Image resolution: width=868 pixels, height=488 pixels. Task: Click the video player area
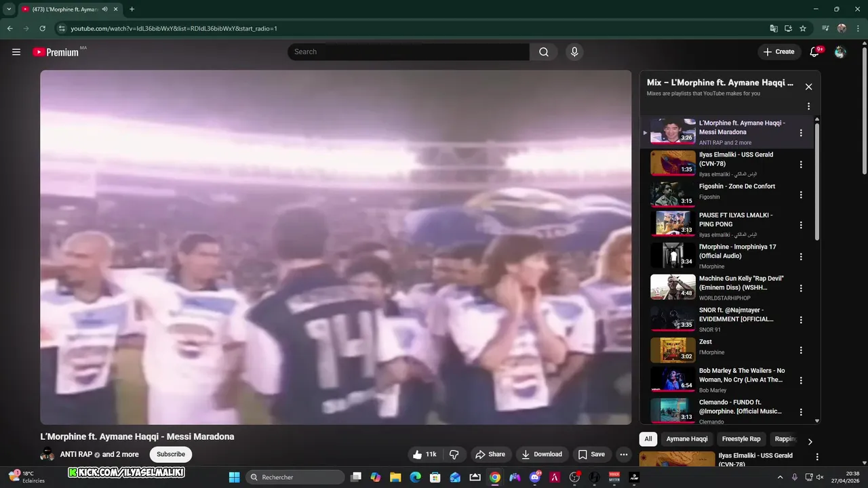pyautogui.click(x=336, y=247)
